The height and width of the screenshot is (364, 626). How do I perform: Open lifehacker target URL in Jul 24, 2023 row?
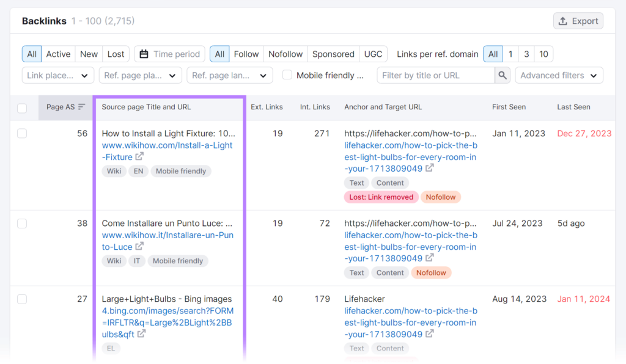click(x=411, y=247)
